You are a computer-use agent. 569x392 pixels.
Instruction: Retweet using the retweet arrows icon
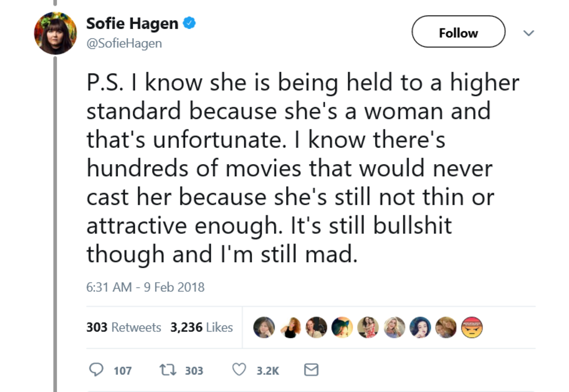click(x=167, y=370)
